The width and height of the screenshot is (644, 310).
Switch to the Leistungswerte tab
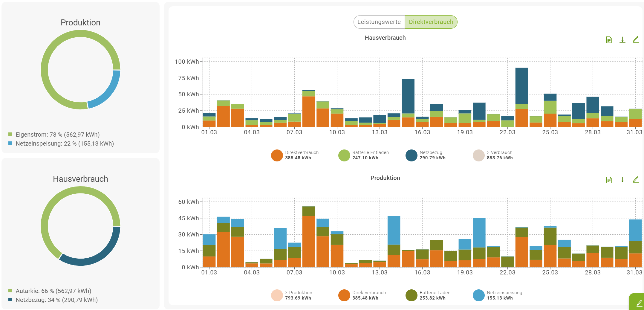tap(379, 22)
